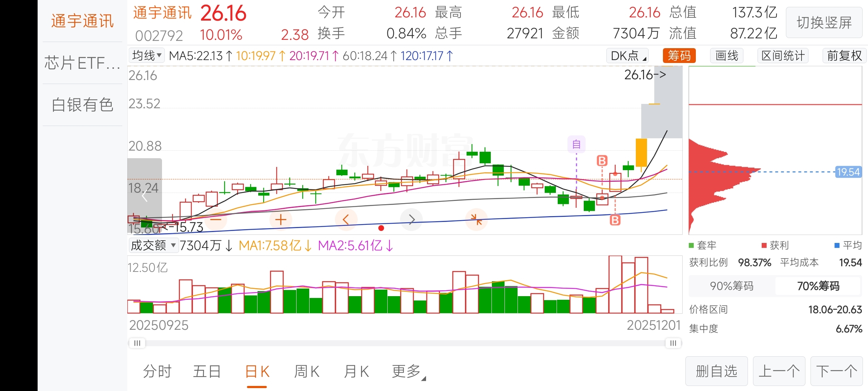
Task: Open the 成交额 indicator dropdown
Action: [153, 245]
